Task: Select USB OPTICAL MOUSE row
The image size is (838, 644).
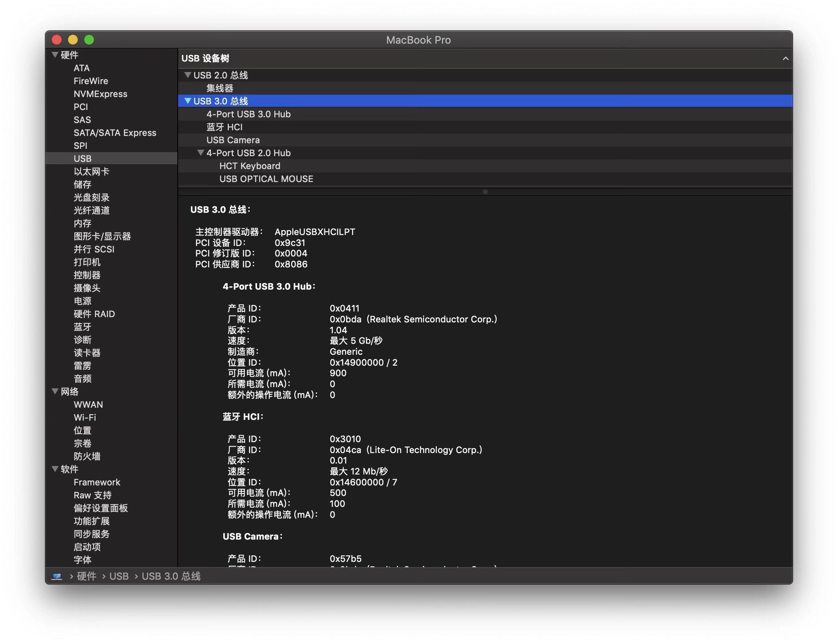Action: click(x=485, y=179)
